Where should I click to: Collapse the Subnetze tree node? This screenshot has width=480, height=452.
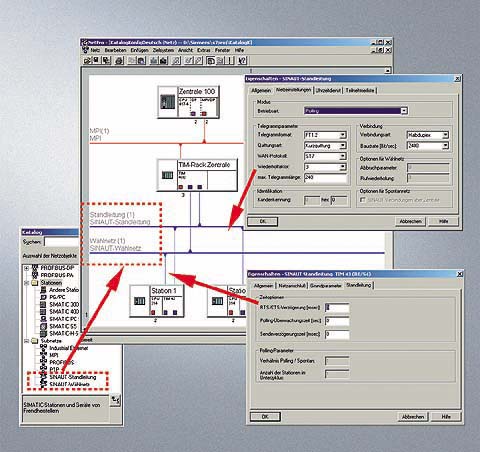27,341
